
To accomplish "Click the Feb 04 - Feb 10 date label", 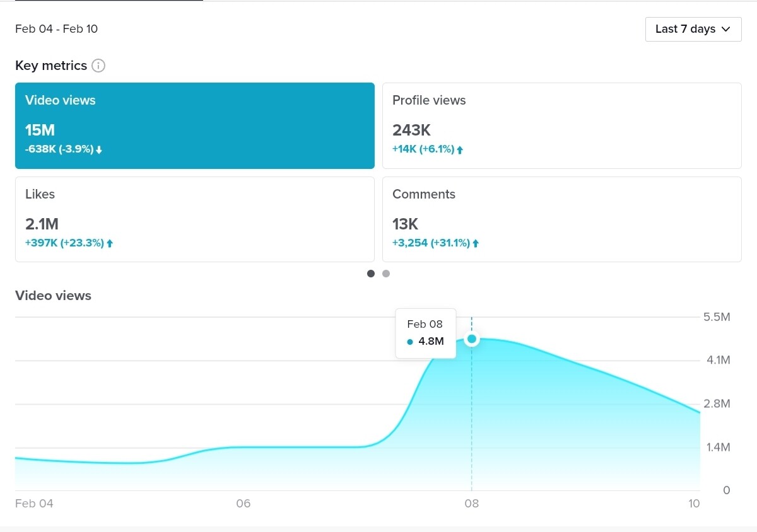I will [x=57, y=29].
